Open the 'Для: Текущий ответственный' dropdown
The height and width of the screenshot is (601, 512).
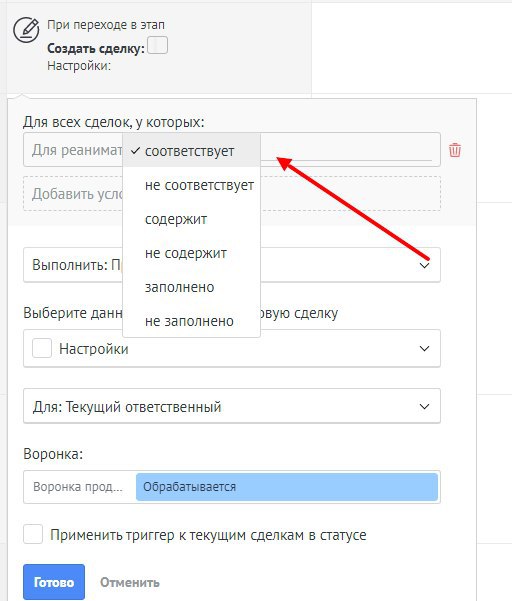coord(232,406)
